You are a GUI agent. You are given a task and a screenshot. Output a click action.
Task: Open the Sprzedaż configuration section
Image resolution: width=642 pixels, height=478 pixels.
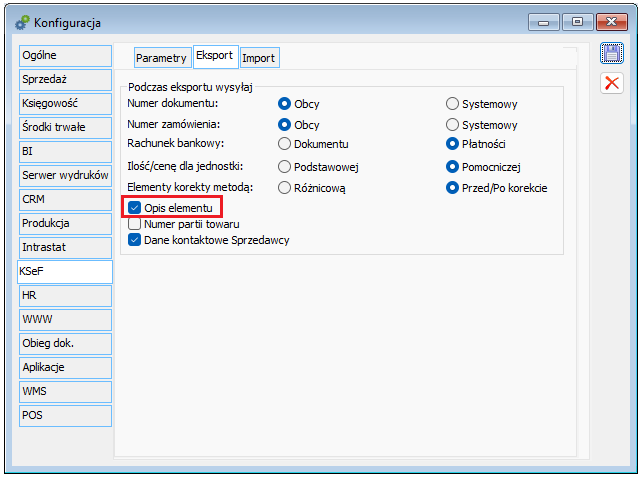[x=64, y=78]
